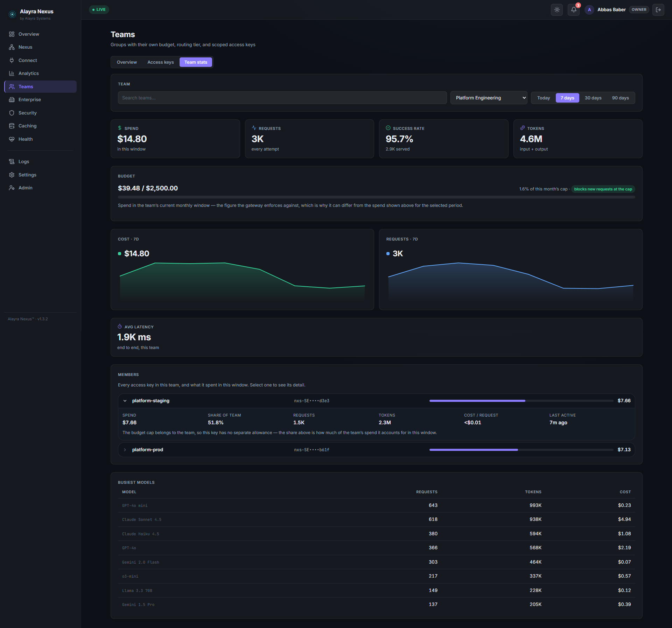Click the sign out icon
This screenshot has height=628, width=672.
pyautogui.click(x=658, y=10)
